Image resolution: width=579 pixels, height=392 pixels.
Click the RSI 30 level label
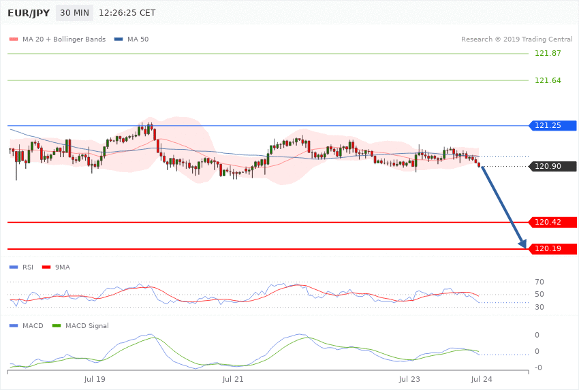coord(539,307)
